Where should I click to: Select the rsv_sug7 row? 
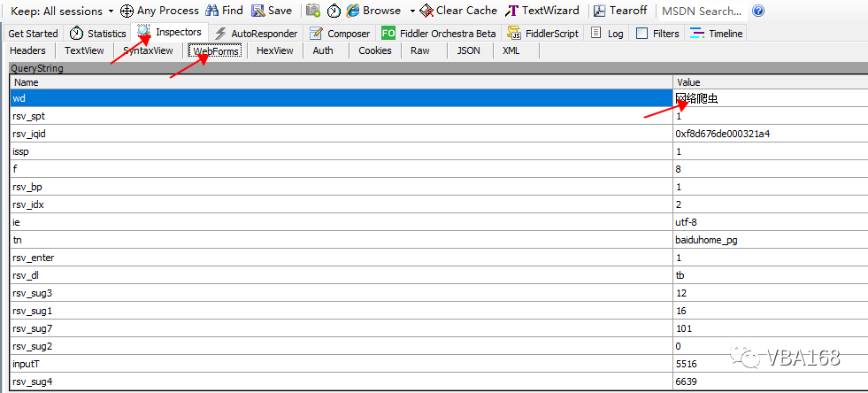(x=439, y=328)
